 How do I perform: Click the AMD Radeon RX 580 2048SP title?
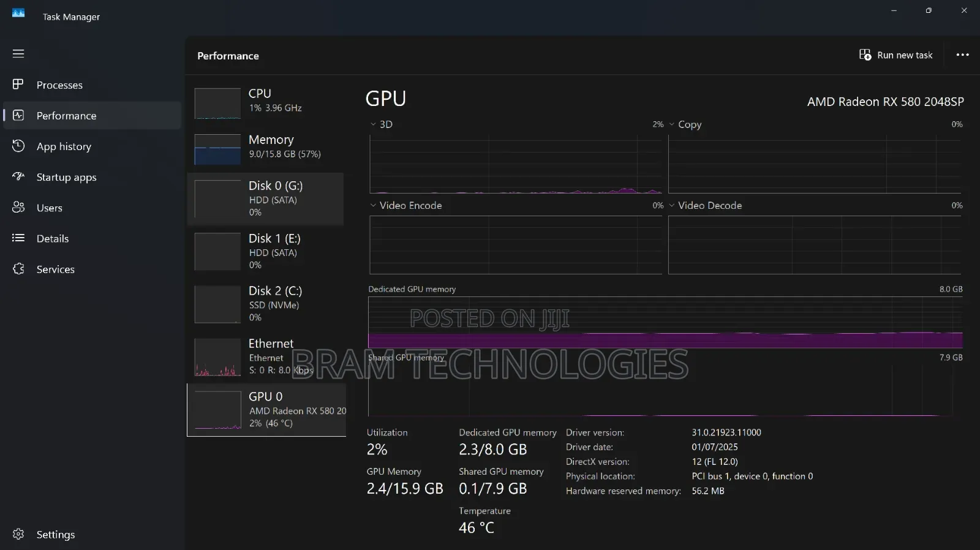point(886,102)
